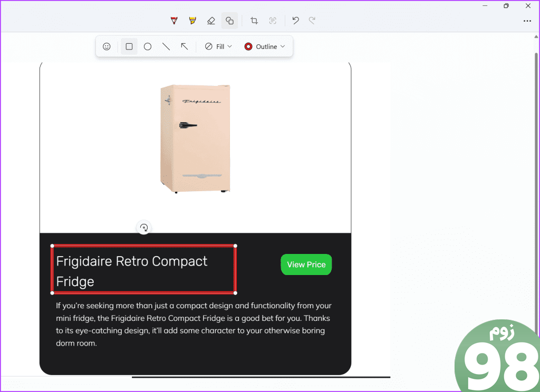Image resolution: width=540 pixels, height=392 pixels.
Task: Redo the reverted annotation
Action: coord(312,21)
